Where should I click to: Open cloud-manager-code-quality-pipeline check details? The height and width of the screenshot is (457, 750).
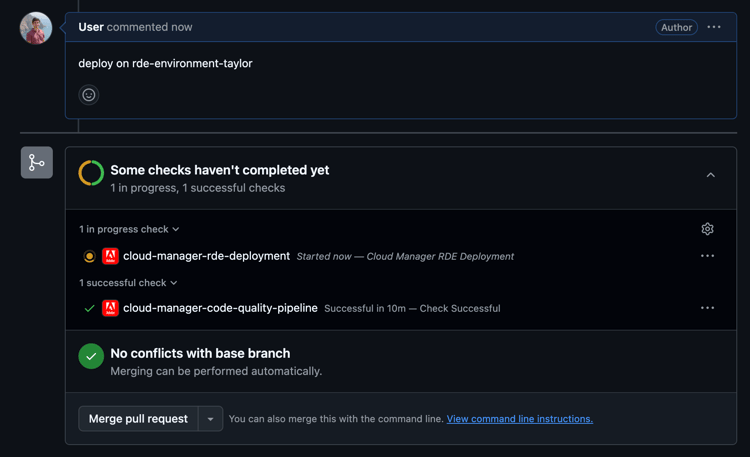(x=220, y=308)
